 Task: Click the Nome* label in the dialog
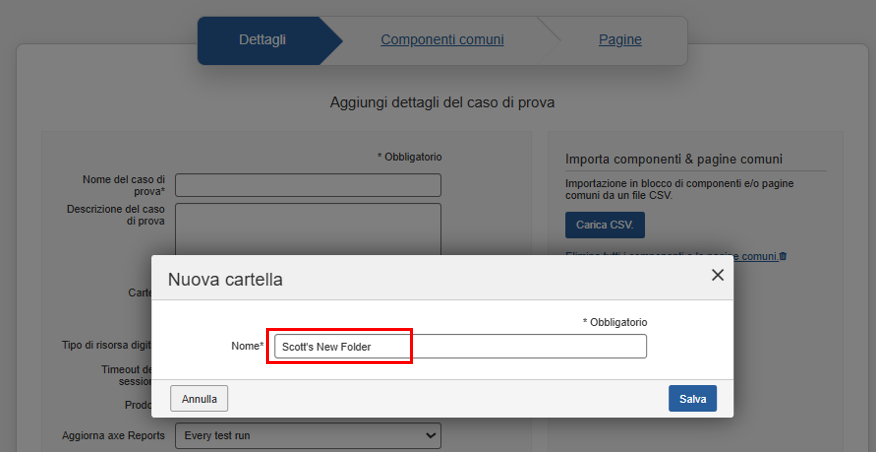click(247, 346)
